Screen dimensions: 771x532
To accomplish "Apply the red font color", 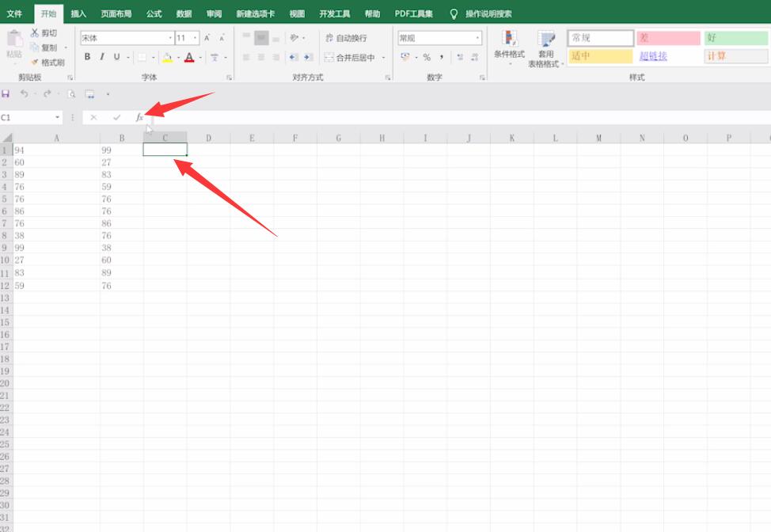I will pyautogui.click(x=189, y=58).
